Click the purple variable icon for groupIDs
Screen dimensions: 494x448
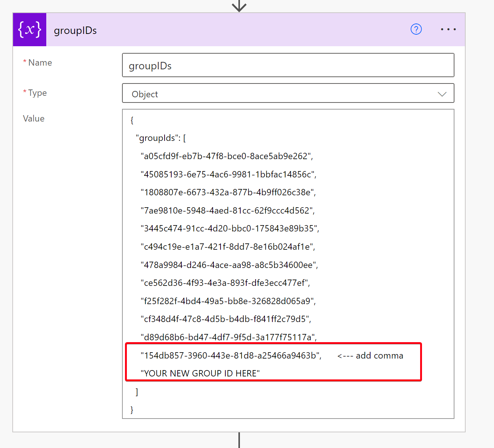coord(29,30)
